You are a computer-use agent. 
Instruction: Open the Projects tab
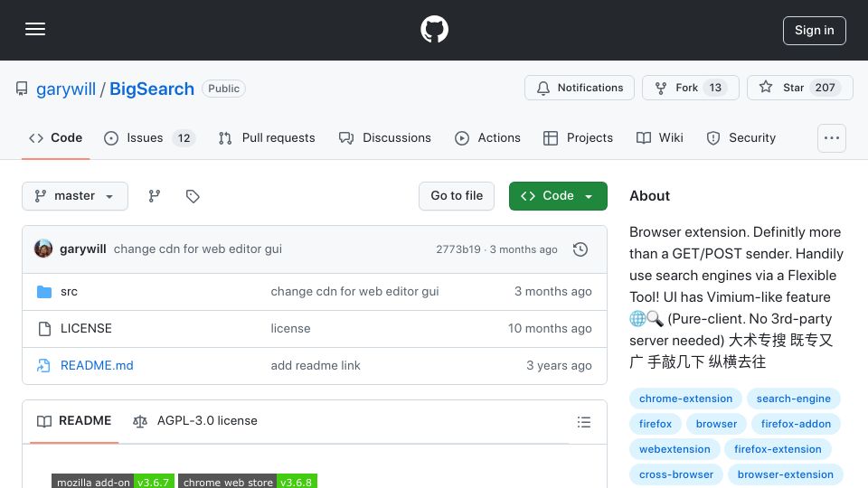click(x=578, y=137)
